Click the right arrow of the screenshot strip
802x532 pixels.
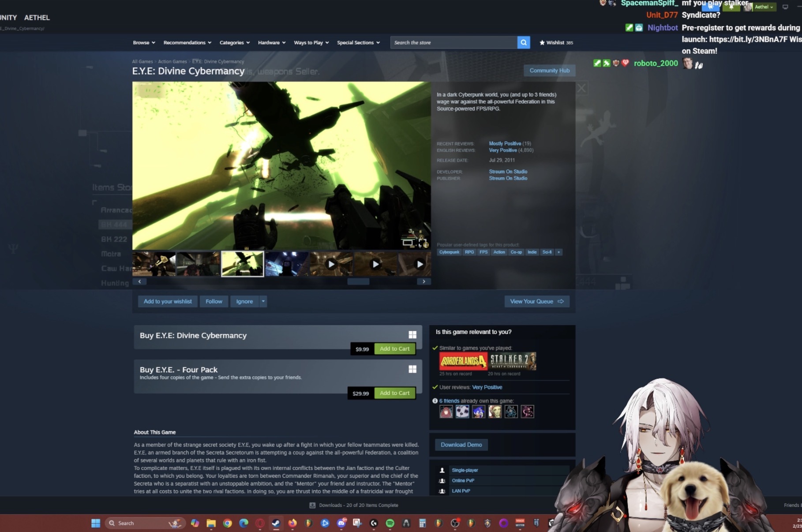point(424,281)
